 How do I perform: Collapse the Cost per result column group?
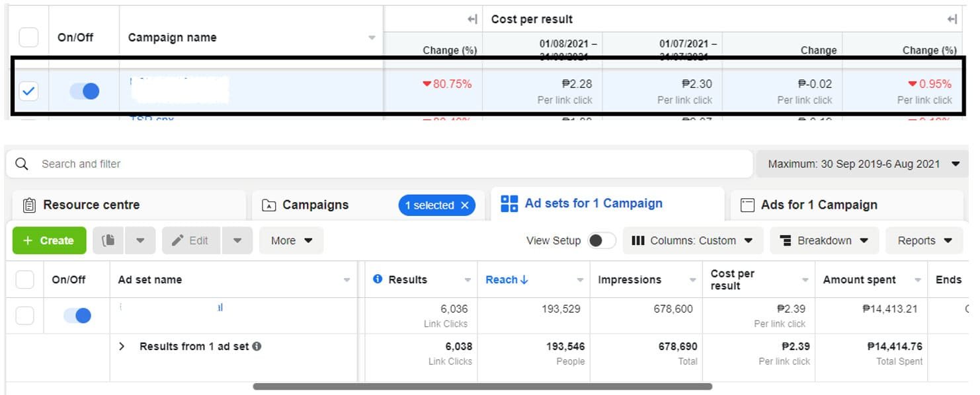pyautogui.click(x=952, y=19)
